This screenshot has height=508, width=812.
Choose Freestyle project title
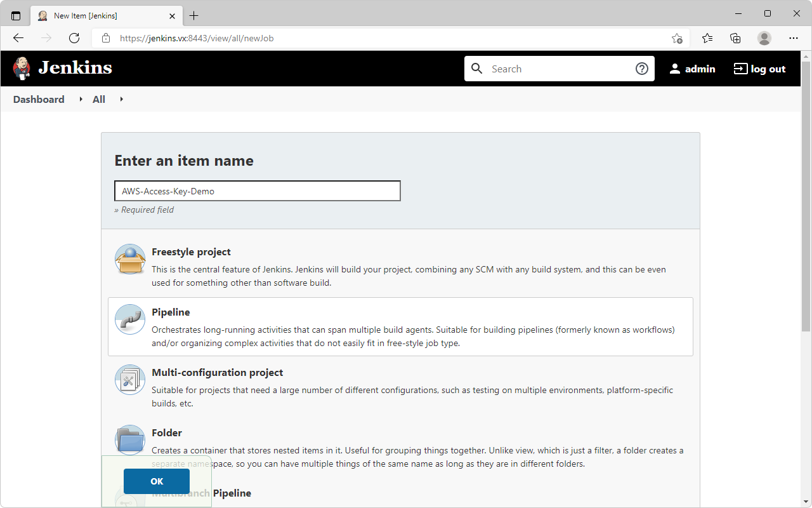191,252
